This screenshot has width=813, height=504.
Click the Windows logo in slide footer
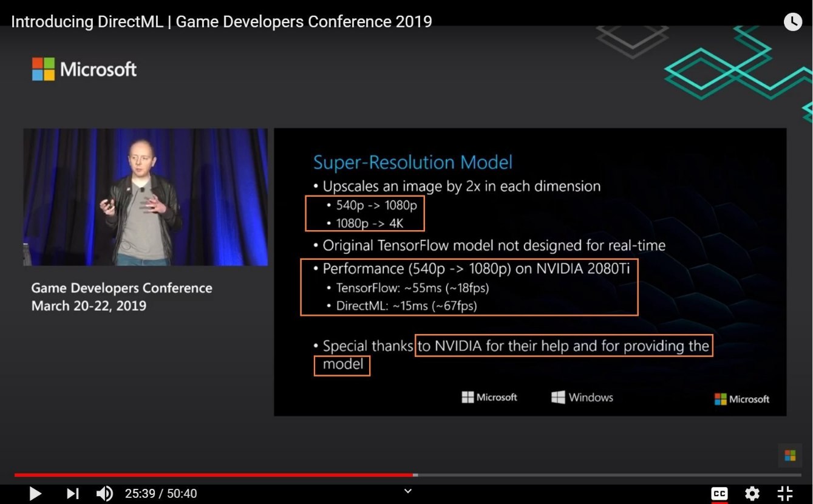pyautogui.click(x=582, y=398)
